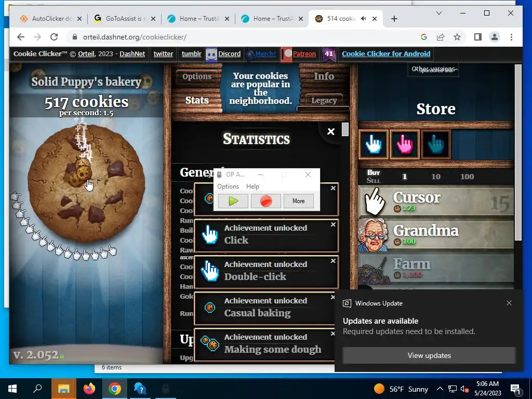This screenshot has height=399, width=532.
Task: Expand the Chrome tab search chevron
Action: pos(438,13)
